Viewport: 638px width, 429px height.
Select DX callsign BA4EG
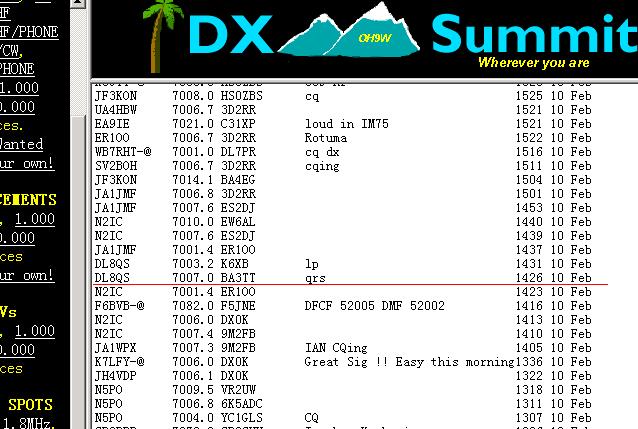tap(238, 180)
